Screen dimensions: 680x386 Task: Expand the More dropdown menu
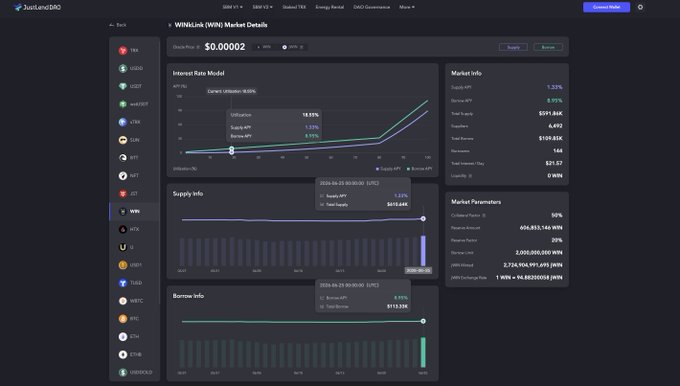[x=407, y=7]
